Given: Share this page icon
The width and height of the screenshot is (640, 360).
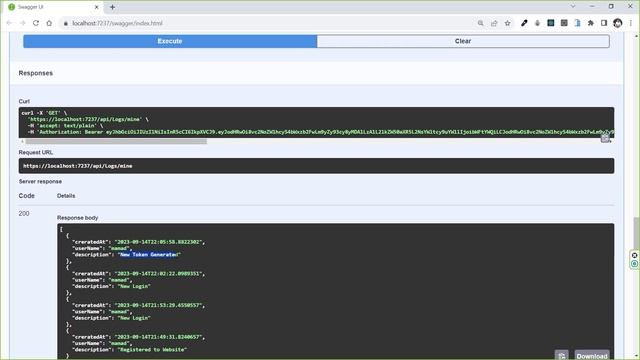Looking at the screenshot, I should coord(494,23).
